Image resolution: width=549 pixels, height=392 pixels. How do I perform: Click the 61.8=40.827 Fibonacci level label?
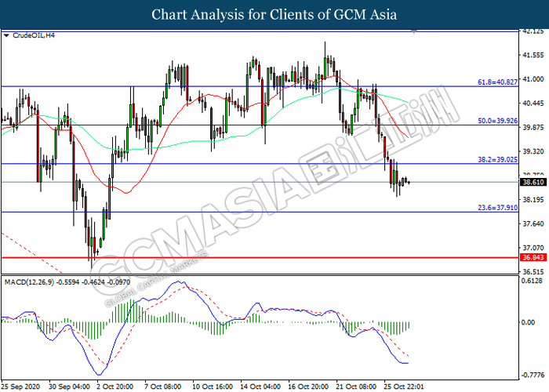pyautogui.click(x=497, y=82)
